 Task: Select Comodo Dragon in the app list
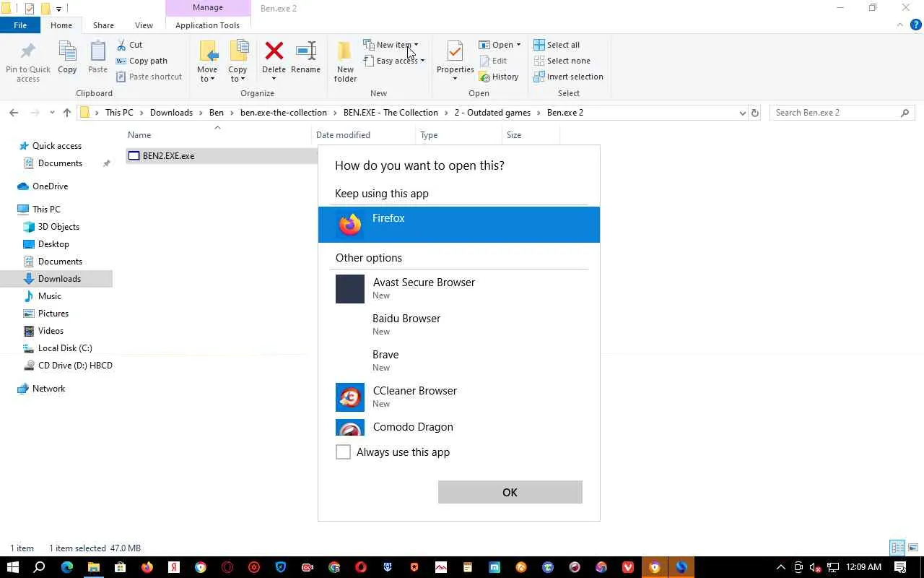pos(459,426)
